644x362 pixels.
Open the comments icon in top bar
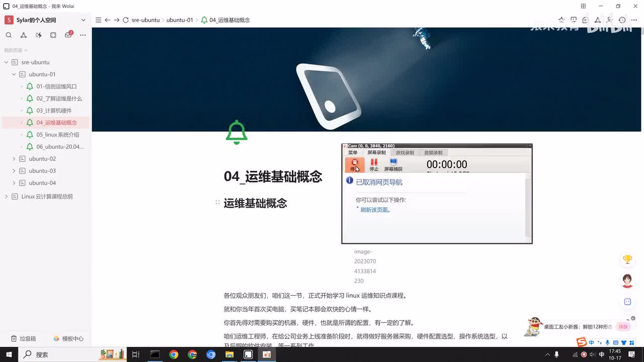[x=585, y=20]
